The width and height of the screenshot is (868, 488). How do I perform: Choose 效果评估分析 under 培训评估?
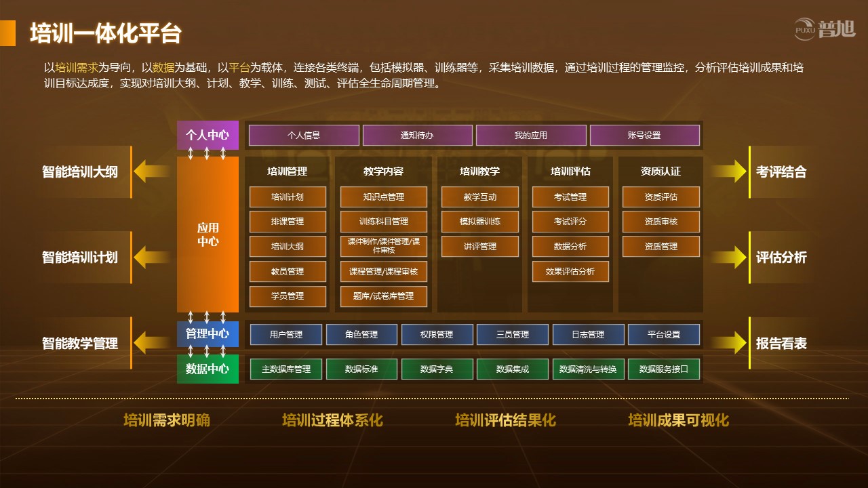tap(570, 271)
